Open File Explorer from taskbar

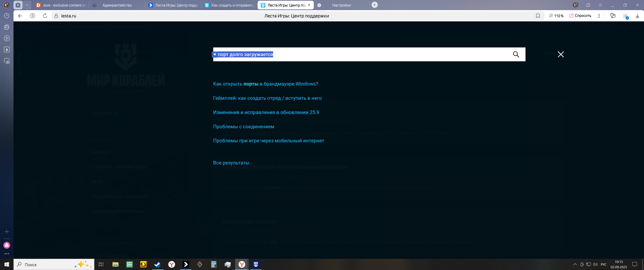click(x=115, y=265)
